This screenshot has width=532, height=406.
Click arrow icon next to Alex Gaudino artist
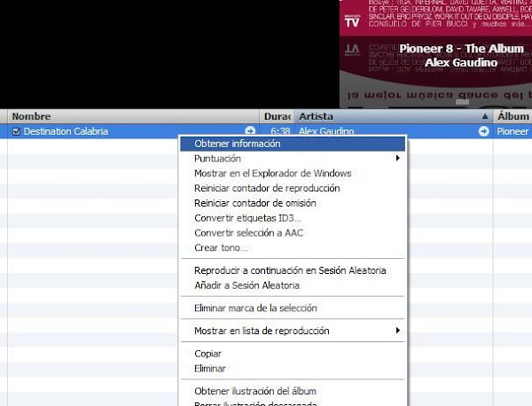(x=483, y=131)
